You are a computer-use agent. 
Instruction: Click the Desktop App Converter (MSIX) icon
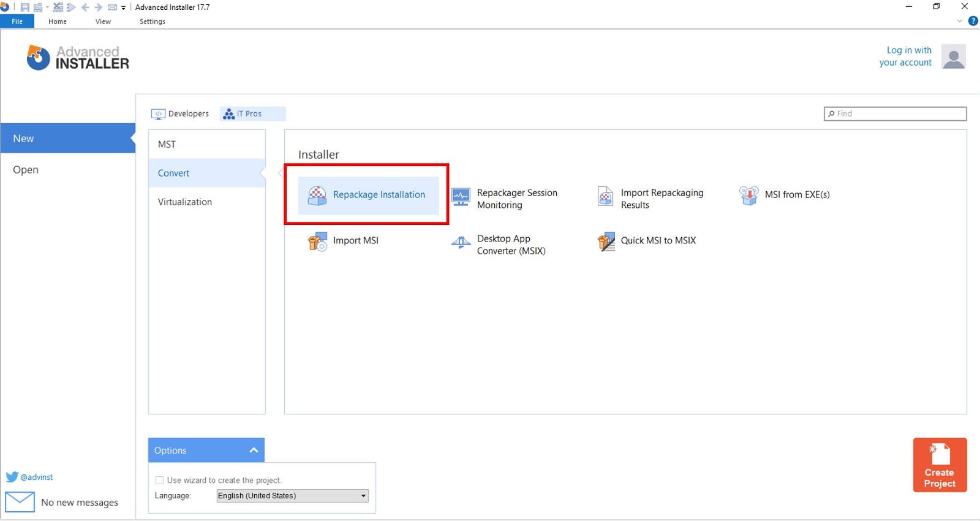461,243
